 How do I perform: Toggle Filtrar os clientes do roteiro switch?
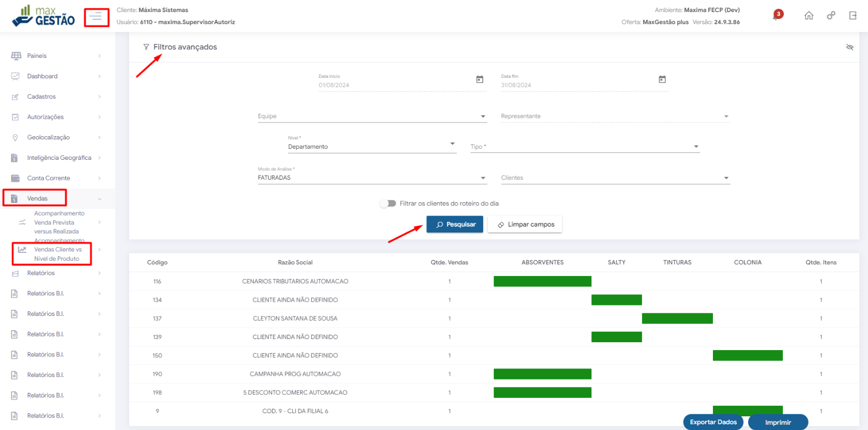coord(388,203)
